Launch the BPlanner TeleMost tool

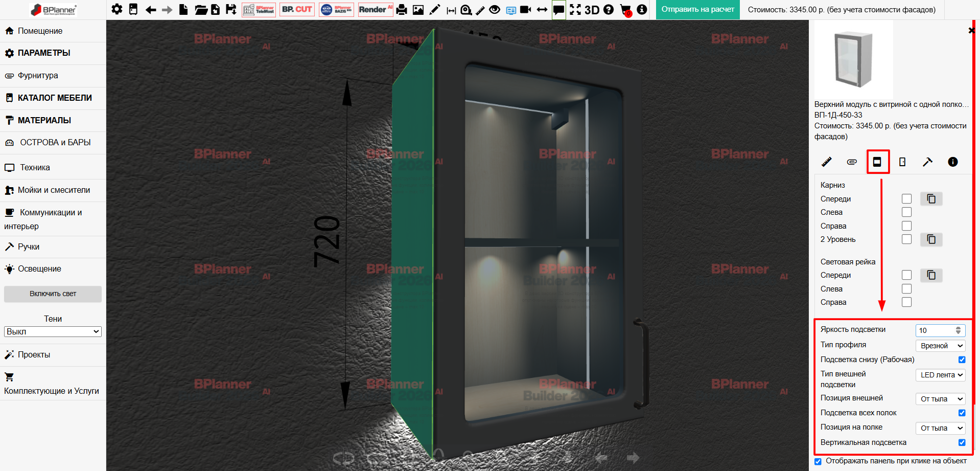click(259, 10)
